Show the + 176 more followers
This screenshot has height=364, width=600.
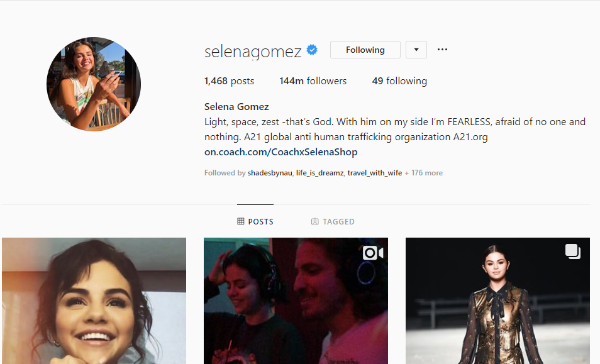424,173
